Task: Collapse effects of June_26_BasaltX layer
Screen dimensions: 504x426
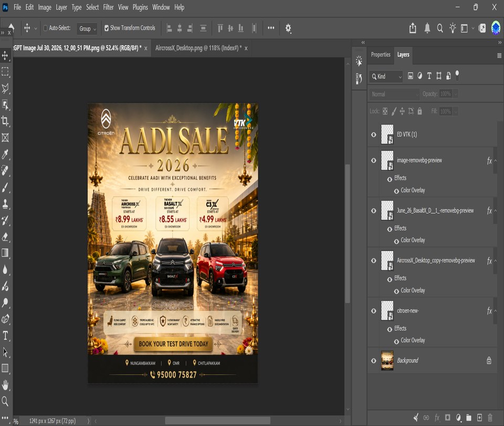Action: point(495,211)
